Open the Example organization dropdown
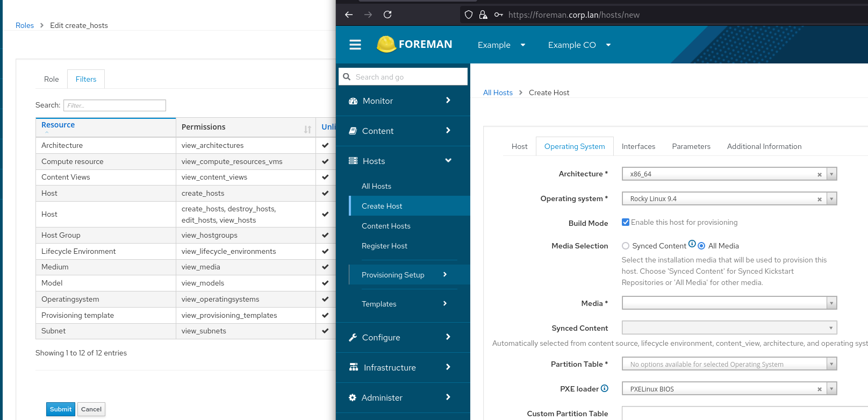Viewport: 868px width, 420px height. [501, 45]
